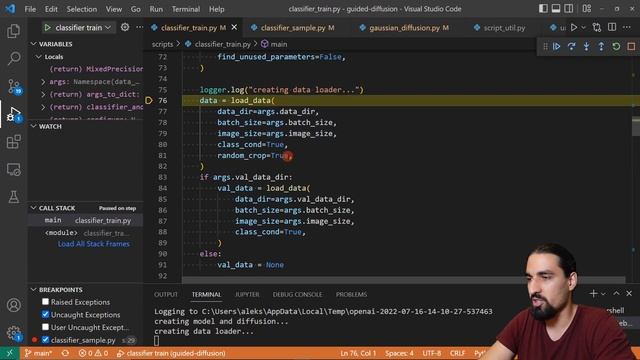Synchronize changes in status bar
This screenshot has width=640, height=360.
pos(65,353)
